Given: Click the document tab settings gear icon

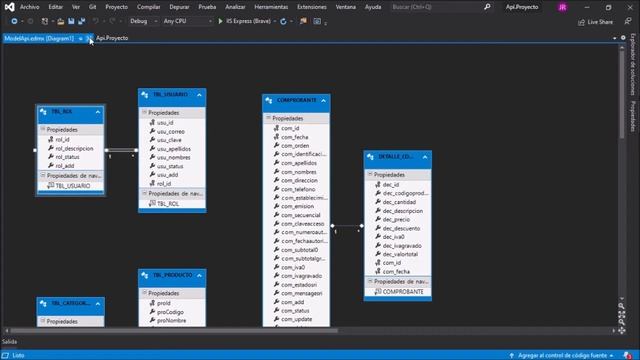Looking at the screenshot, I should pos(623,38).
